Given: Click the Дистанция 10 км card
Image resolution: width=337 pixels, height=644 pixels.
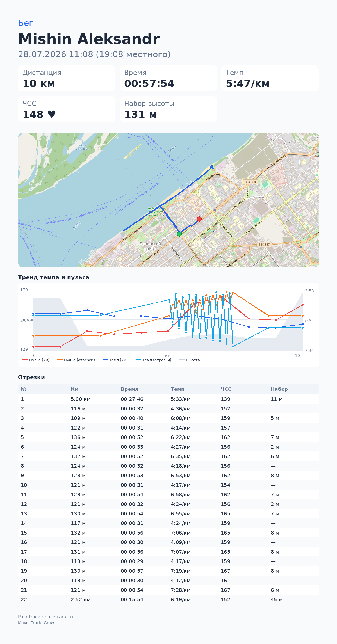Looking at the screenshot, I should pos(67,78).
